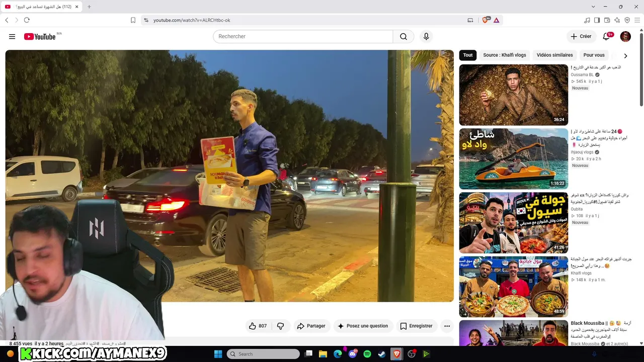Click the magnifier search button
This screenshot has width=644, height=362.
point(404,36)
